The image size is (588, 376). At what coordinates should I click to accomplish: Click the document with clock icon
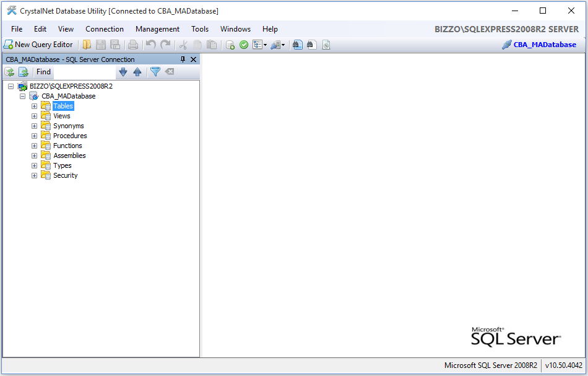coord(326,45)
